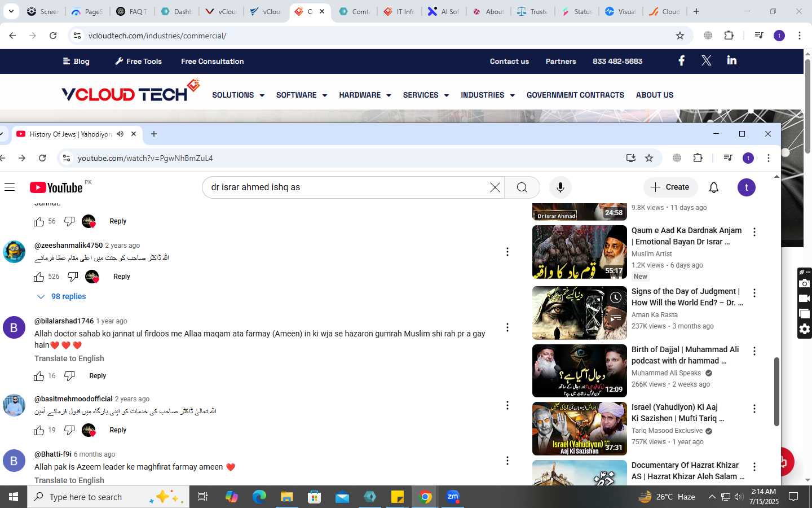Open the YouTube notifications bell
Screen dimensions: 812x508
click(714, 187)
